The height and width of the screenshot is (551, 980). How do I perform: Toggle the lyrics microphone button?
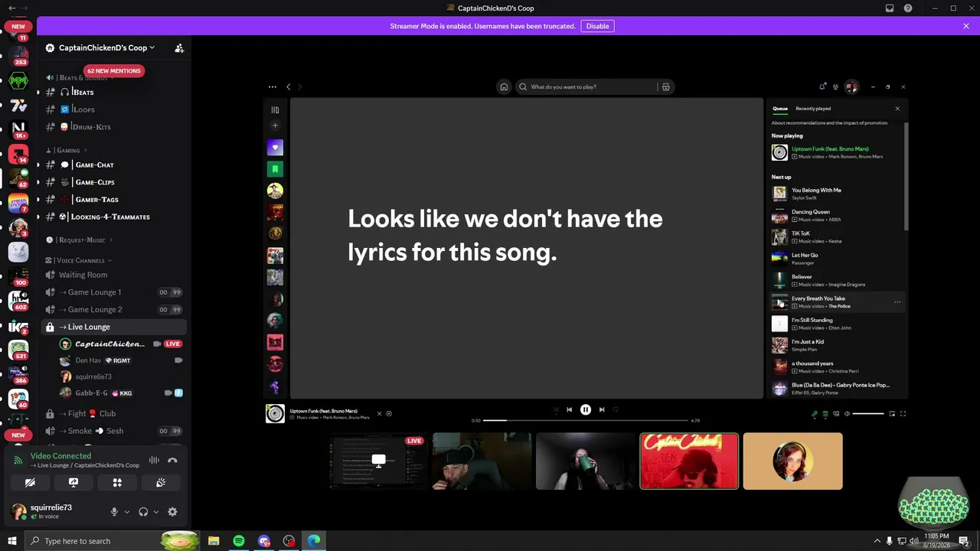click(815, 414)
